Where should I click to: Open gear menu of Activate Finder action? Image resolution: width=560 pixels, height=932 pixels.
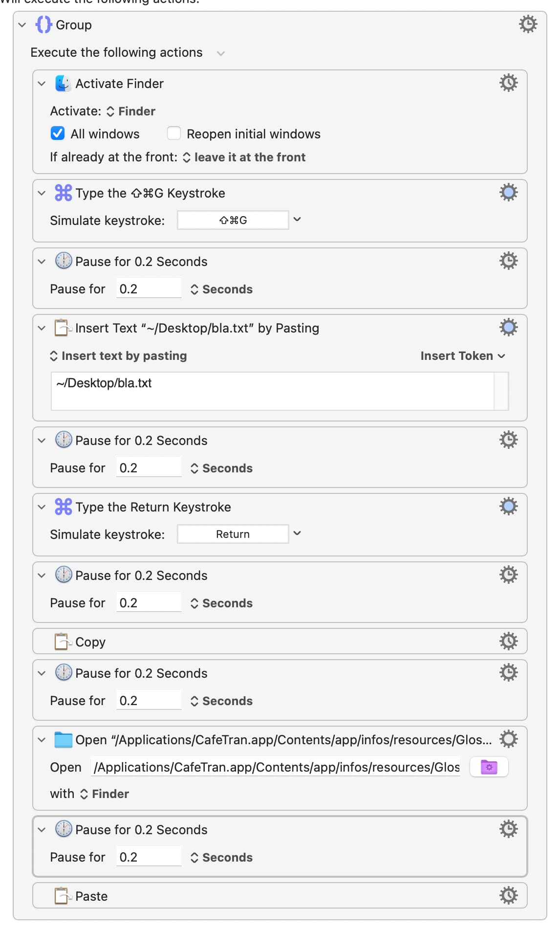[x=508, y=83]
